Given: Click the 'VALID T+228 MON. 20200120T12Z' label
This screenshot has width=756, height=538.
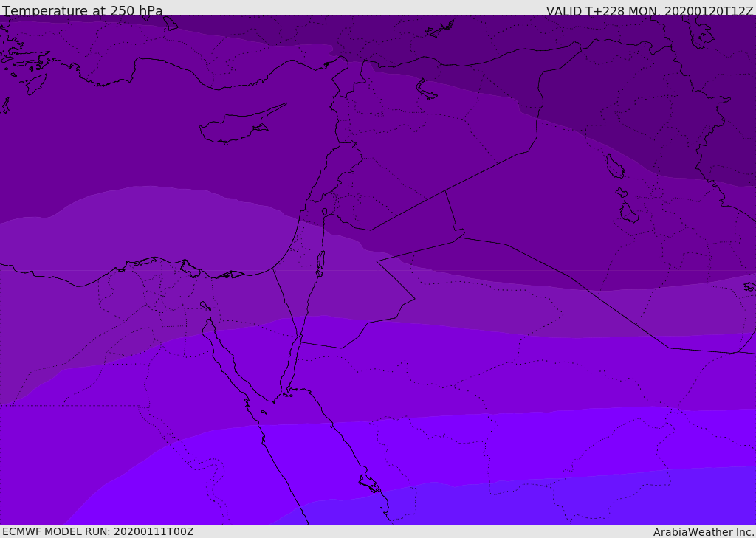Looking at the screenshot, I should pyautogui.click(x=650, y=10).
